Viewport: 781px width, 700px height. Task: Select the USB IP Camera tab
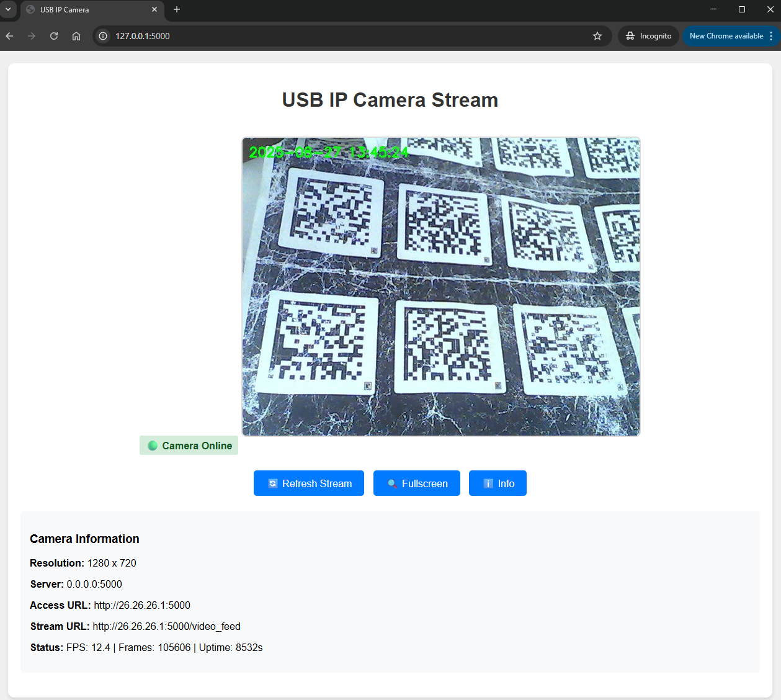click(x=87, y=10)
